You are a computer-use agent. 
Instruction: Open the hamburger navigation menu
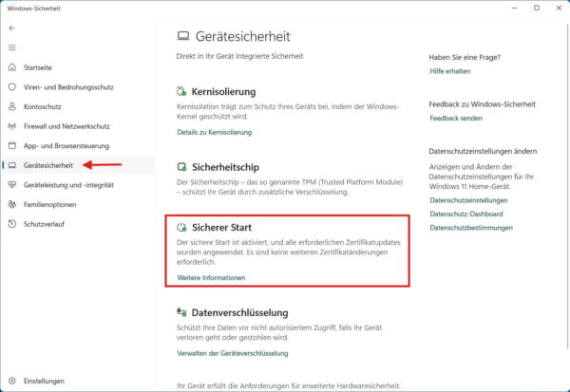(x=12, y=47)
